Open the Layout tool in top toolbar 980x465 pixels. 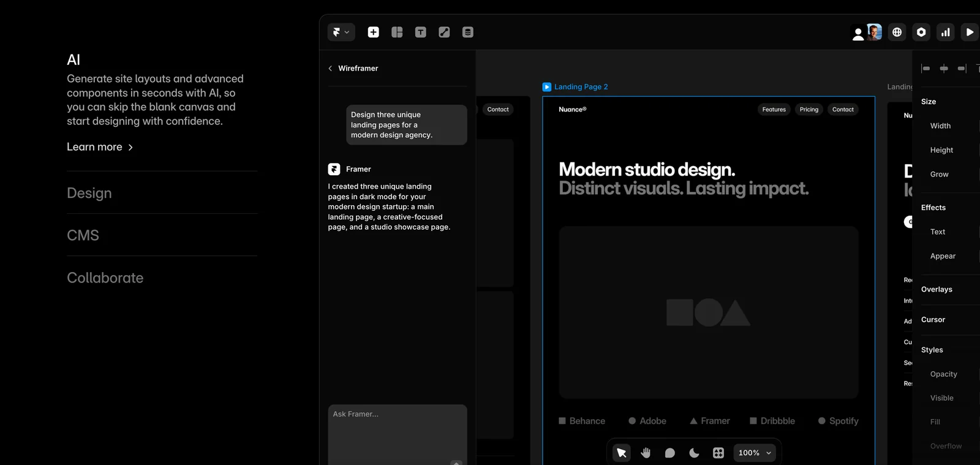(397, 32)
